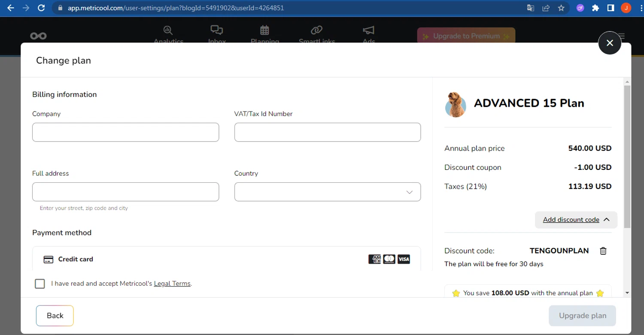Click Upgrade to Premium button
644x335 pixels.
tap(466, 36)
